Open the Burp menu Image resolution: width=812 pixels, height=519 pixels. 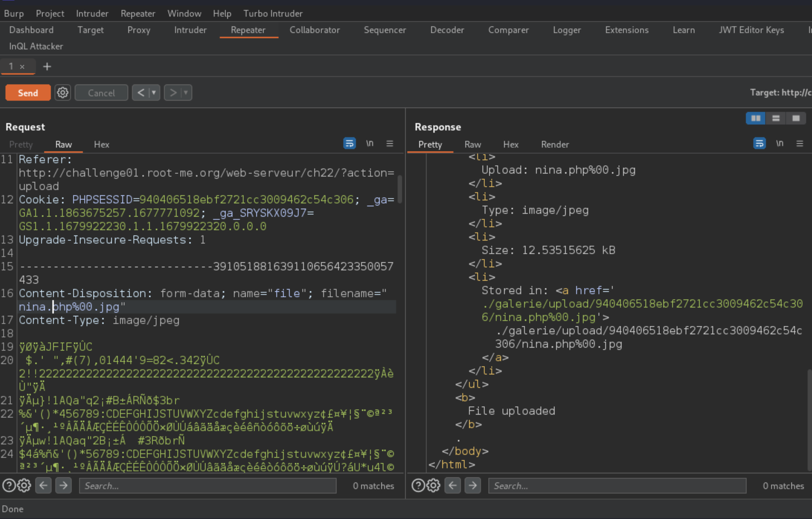click(x=14, y=13)
